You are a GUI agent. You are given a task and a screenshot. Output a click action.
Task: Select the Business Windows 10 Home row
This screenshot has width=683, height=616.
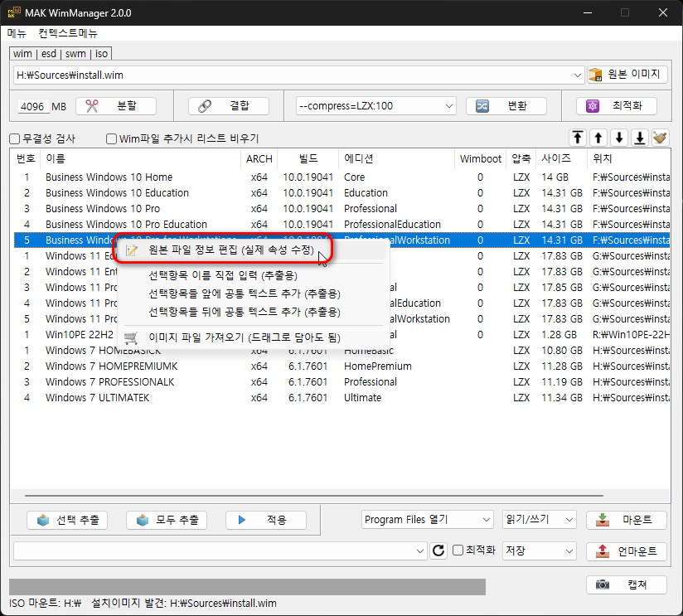[342, 177]
